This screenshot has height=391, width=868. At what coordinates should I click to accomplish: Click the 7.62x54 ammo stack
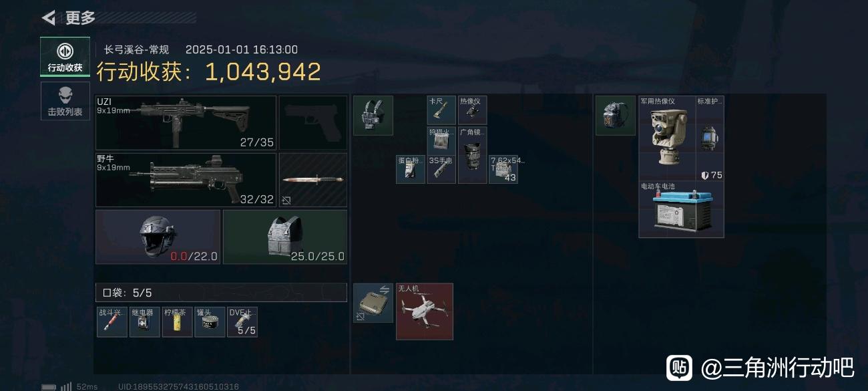[x=503, y=169]
